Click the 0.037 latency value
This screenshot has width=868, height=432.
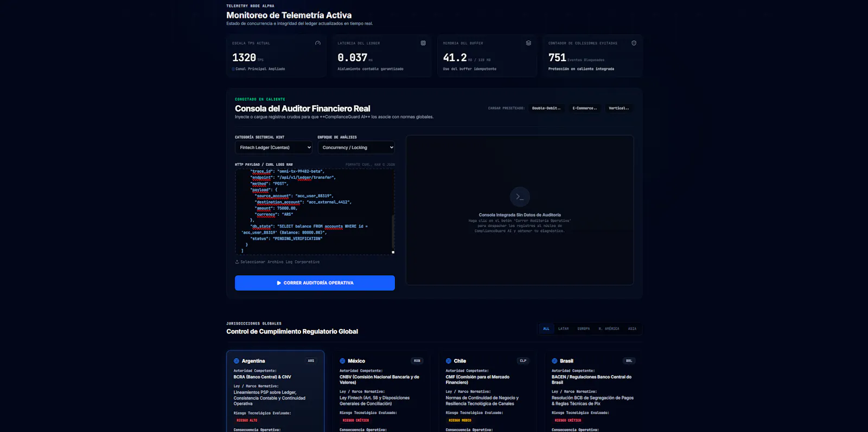[353, 57]
